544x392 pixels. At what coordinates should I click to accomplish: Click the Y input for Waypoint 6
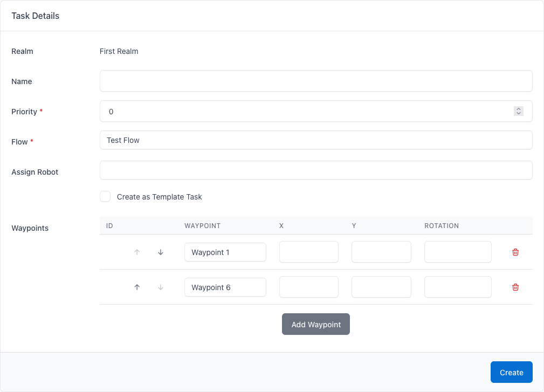381,287
